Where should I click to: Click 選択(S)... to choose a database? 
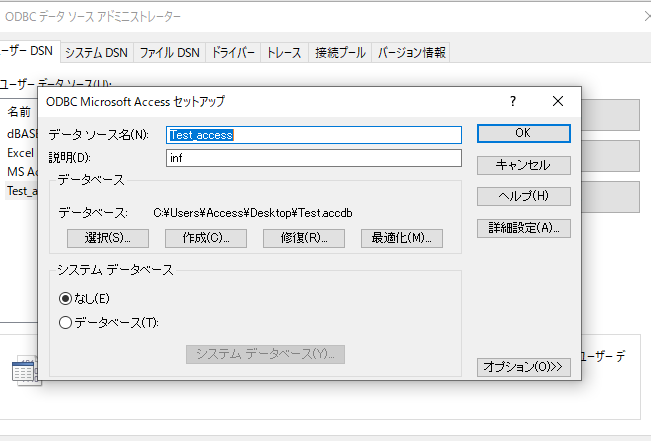(108, 238)
